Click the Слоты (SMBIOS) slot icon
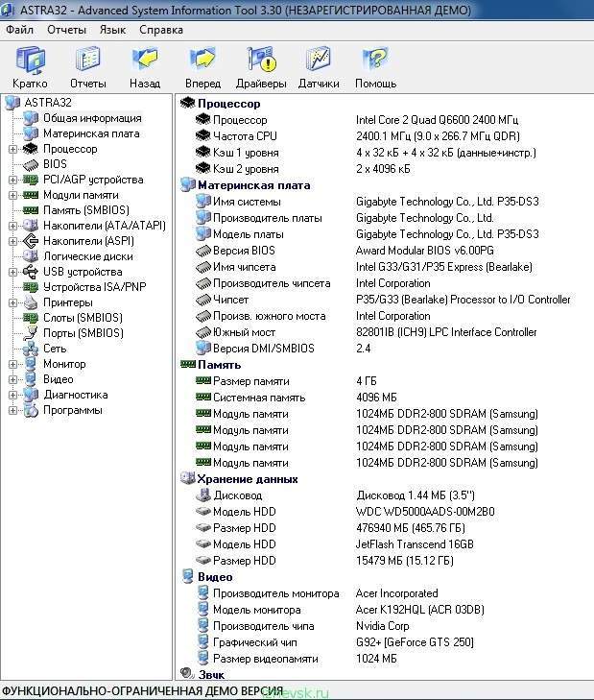Viewport: 594px width, 700px height. 31,318
